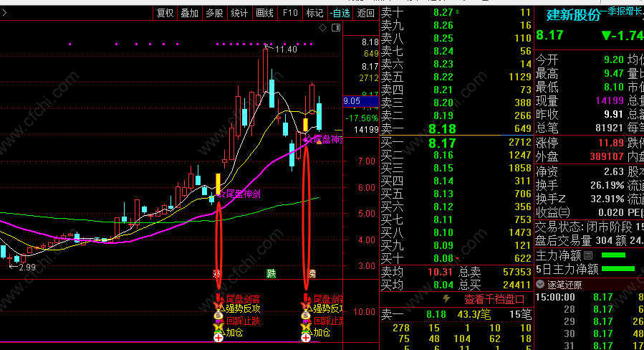Click the 复权 toolbar button
This screenshot has width=644, height=350.
coord(165,13)
